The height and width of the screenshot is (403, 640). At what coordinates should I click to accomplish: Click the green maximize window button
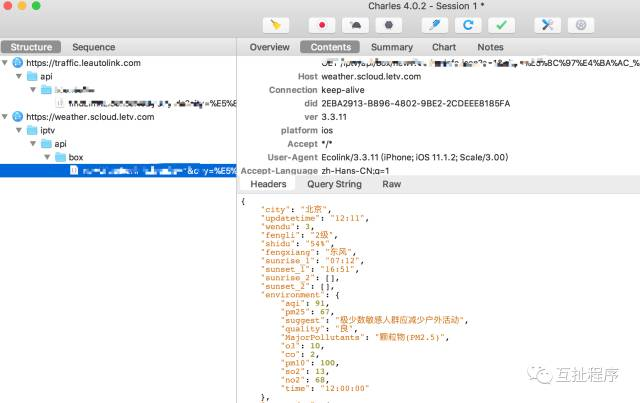point(36,6)
